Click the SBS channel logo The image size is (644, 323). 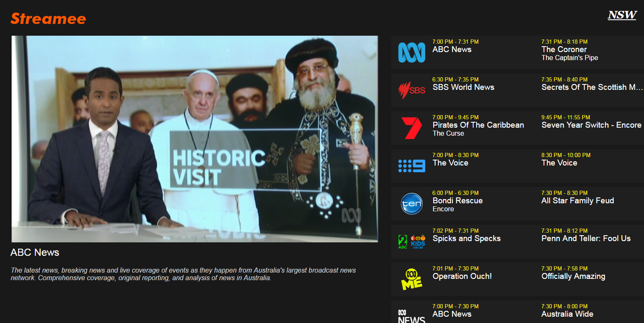[x=412, y=90]
